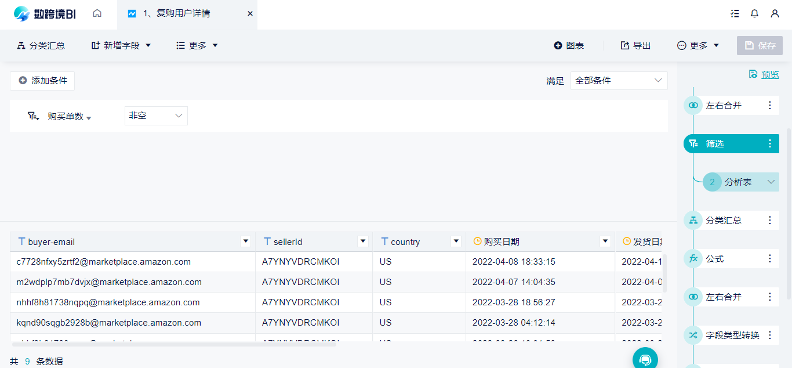Click the 添加条件 button
The height and width of the screenshot is (368, 792).
pyautogui.click(x=42, y=81)
